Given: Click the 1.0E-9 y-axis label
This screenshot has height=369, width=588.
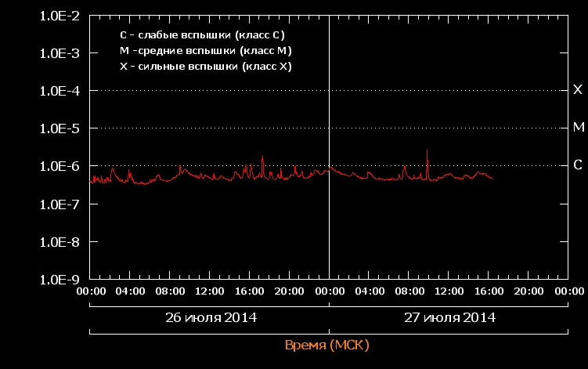Looking at the screenshot, I should (x=60, y=280).
